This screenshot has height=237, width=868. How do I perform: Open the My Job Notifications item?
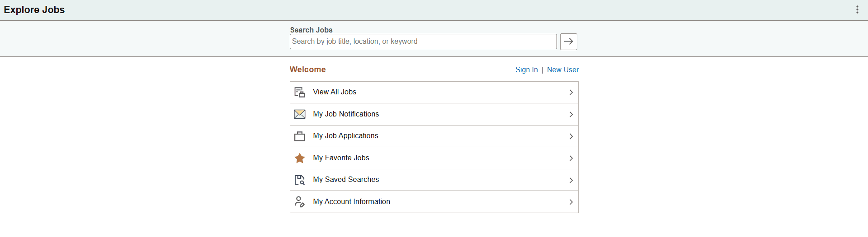(x=346, y=114)
